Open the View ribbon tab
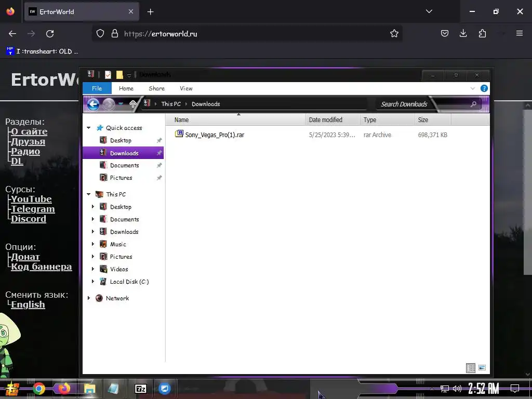This screenshot has width=532, height=399. click(x=186, y=88)
